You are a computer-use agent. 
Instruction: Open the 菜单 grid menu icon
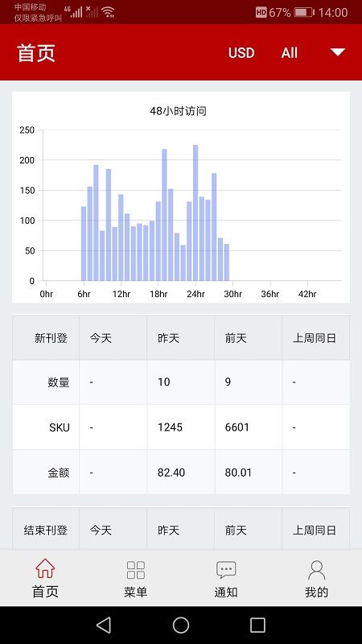click(135, 570)
